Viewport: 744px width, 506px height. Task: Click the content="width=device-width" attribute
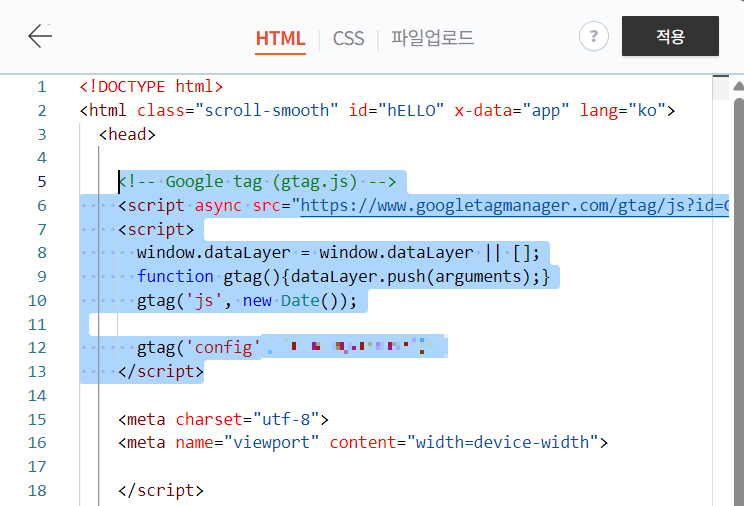464,443
